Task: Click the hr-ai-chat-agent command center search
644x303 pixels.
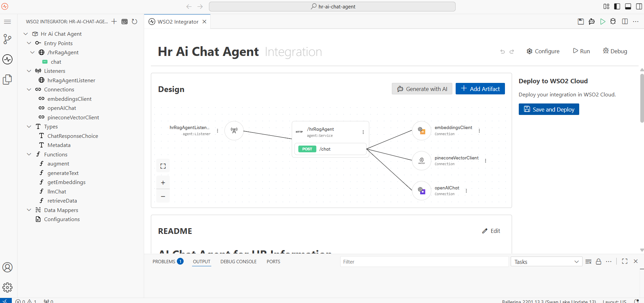Action: pyautogui.click(x=332, y=6)
